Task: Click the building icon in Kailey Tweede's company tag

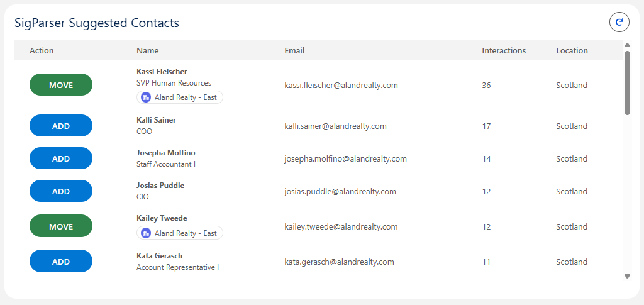Action: tap(146, 233)
